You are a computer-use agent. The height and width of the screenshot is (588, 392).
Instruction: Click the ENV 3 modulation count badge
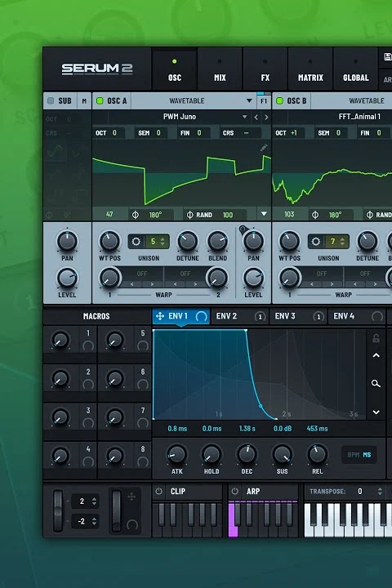318,317
